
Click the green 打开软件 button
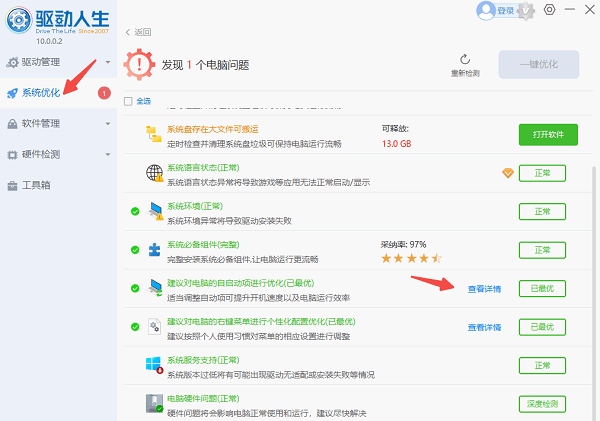548,135
